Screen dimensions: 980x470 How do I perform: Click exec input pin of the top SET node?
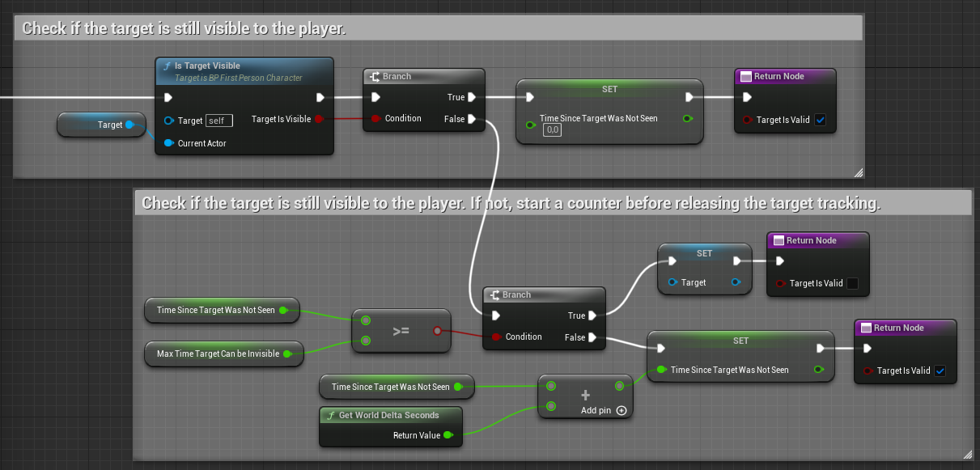pyautogui.click(x=529, y=97)
